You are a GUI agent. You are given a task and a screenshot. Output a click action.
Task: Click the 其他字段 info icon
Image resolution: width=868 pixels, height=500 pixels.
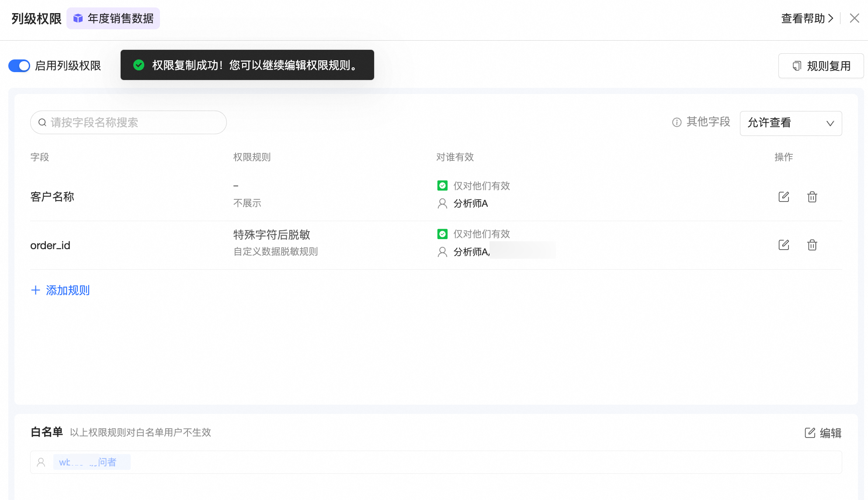click(x=677, y=122)
